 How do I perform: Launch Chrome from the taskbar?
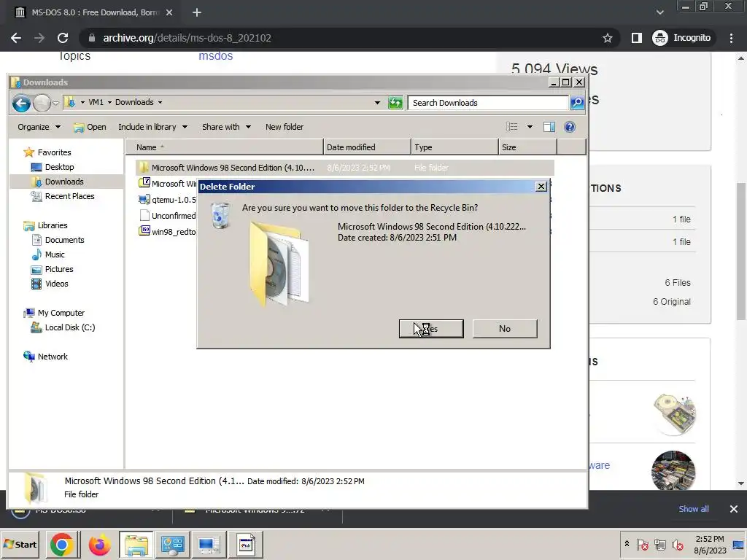tap(61, 544)
